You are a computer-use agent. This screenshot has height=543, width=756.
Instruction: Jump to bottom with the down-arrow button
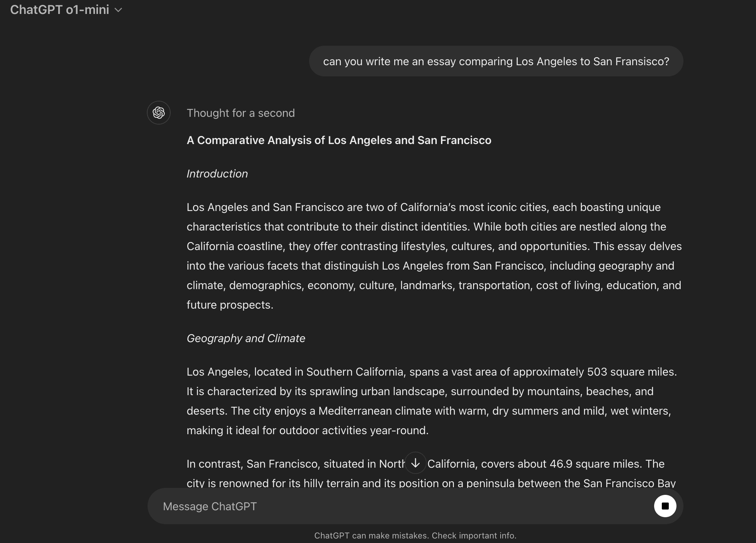(x=415, y=463)
